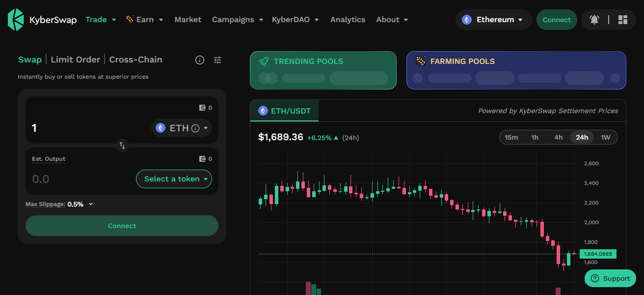Click the large Connect button under swap form
644x295 pixels.
[122, 226]
